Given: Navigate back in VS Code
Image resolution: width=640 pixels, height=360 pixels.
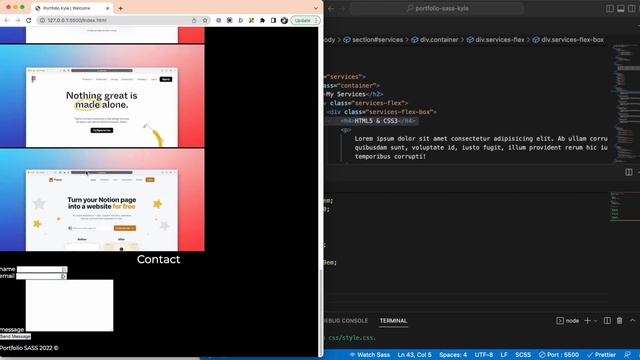Looking at the screenshot, I should [x=331, y=8].
